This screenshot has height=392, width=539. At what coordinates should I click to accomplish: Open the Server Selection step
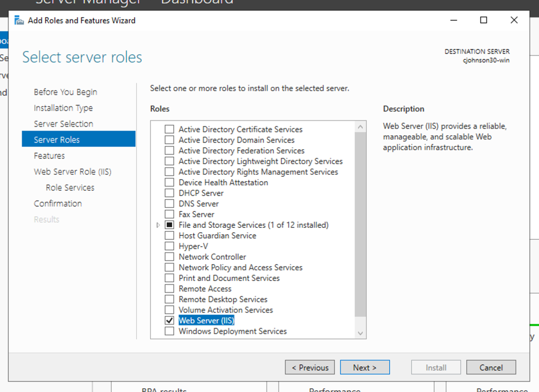tap(64, 124)
